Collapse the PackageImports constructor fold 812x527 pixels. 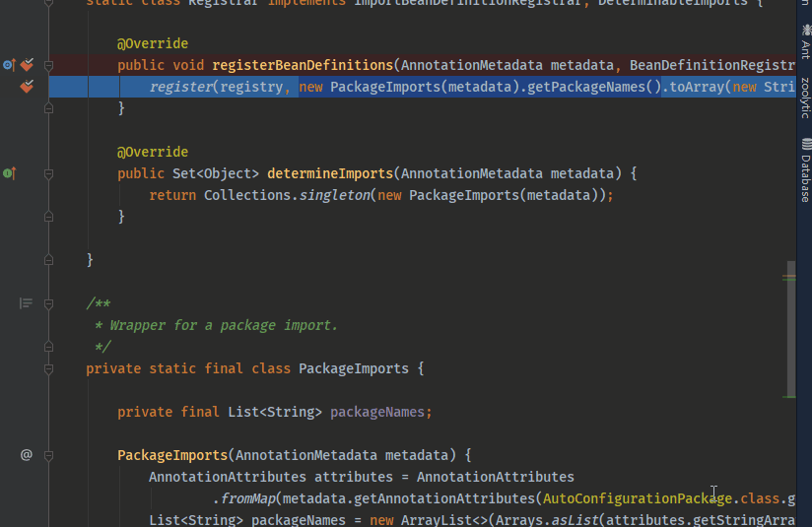[48, 455]
